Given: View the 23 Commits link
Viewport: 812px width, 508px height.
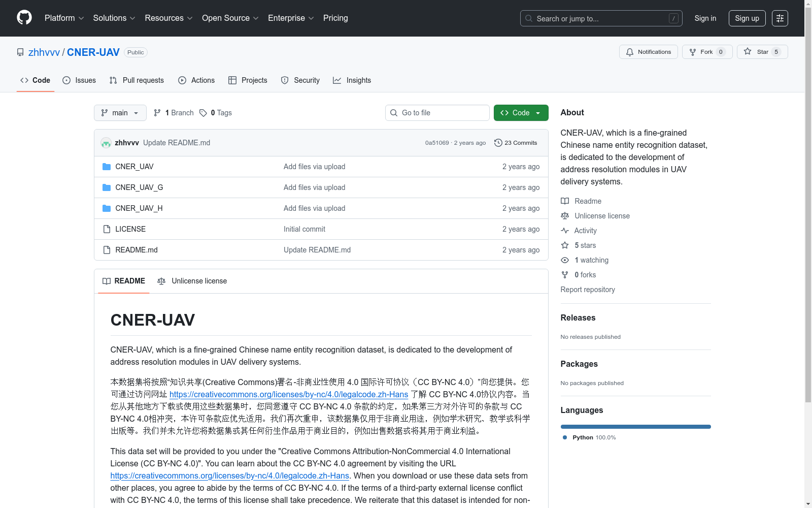Looking at the screenshot, I should tap(516, 143).
